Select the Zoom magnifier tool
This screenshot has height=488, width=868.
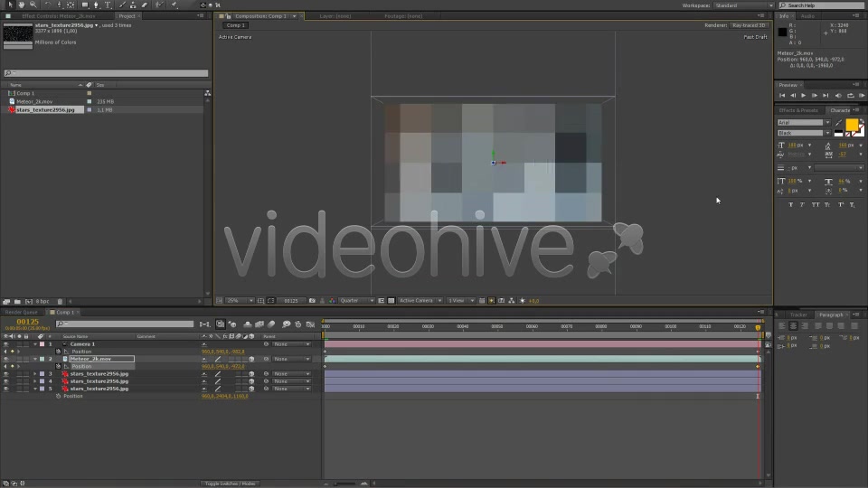click(x=33, y=5)
